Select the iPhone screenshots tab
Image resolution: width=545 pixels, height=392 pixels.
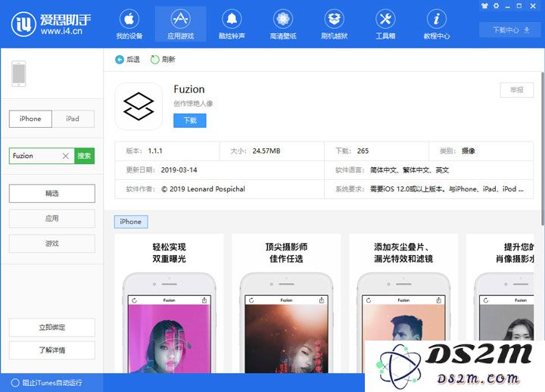[131, 222]
